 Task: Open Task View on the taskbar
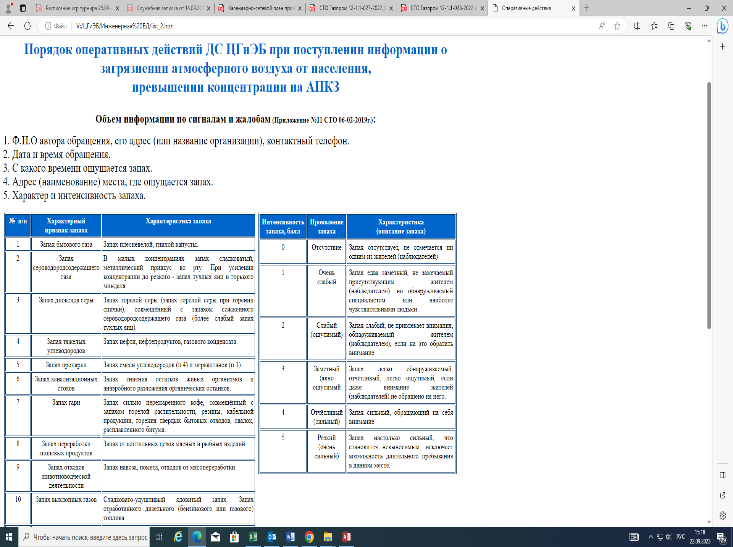click(159, 537)
